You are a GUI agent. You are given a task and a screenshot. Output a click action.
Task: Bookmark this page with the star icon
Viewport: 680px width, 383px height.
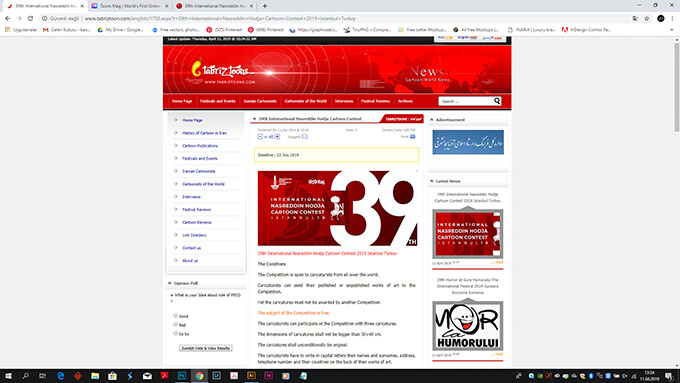[x=647, y=19]
